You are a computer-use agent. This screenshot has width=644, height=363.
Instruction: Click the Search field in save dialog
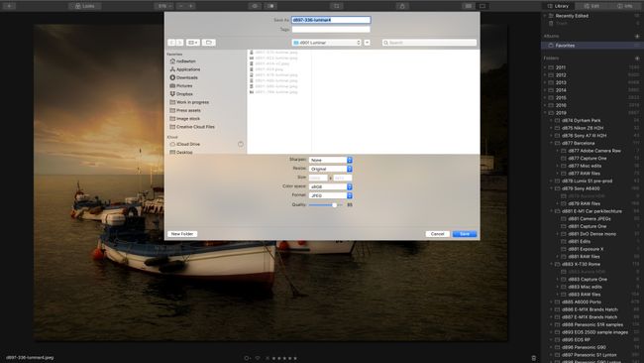pyautogui.click(x=429, y=43)
